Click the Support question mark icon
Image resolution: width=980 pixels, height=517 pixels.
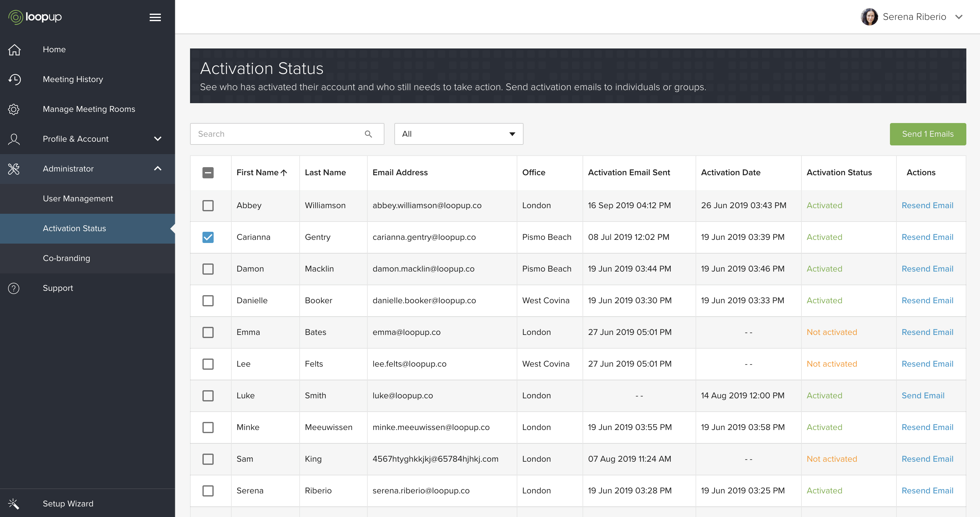[x=14, y=288]
